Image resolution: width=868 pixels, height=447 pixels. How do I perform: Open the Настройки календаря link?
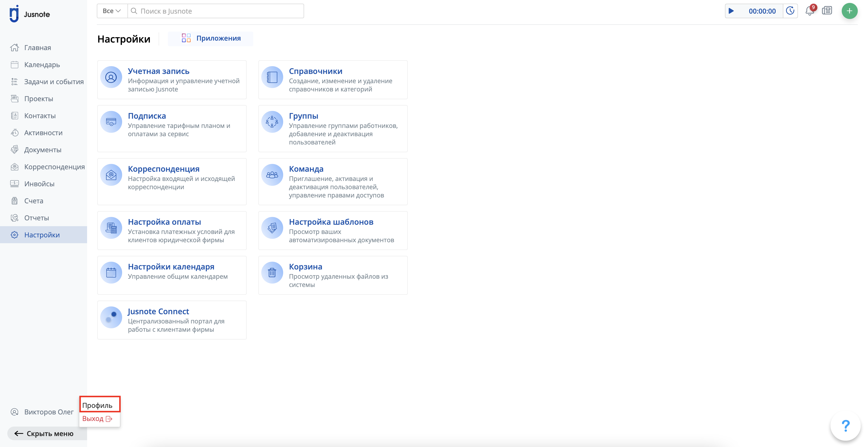pos(171,267)
